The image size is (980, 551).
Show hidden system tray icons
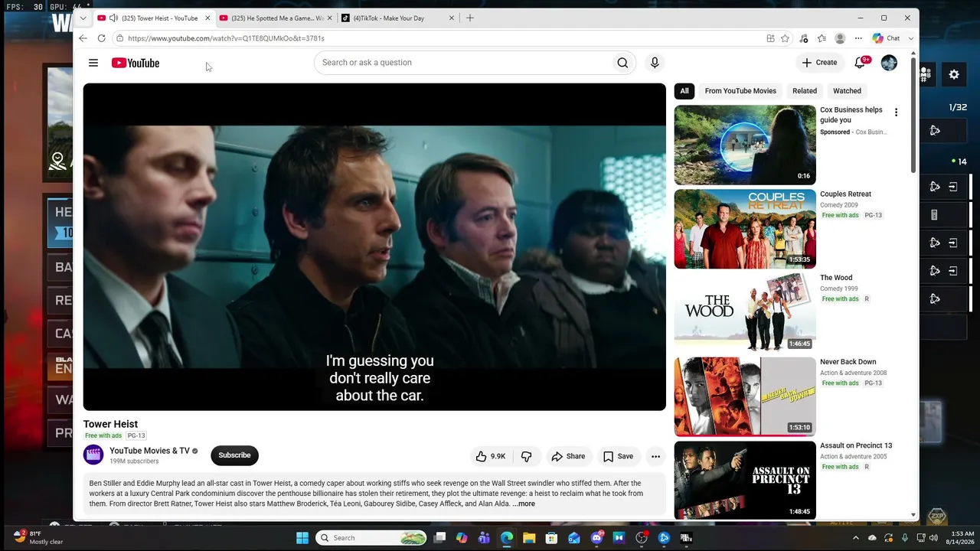tap(857, 538)
